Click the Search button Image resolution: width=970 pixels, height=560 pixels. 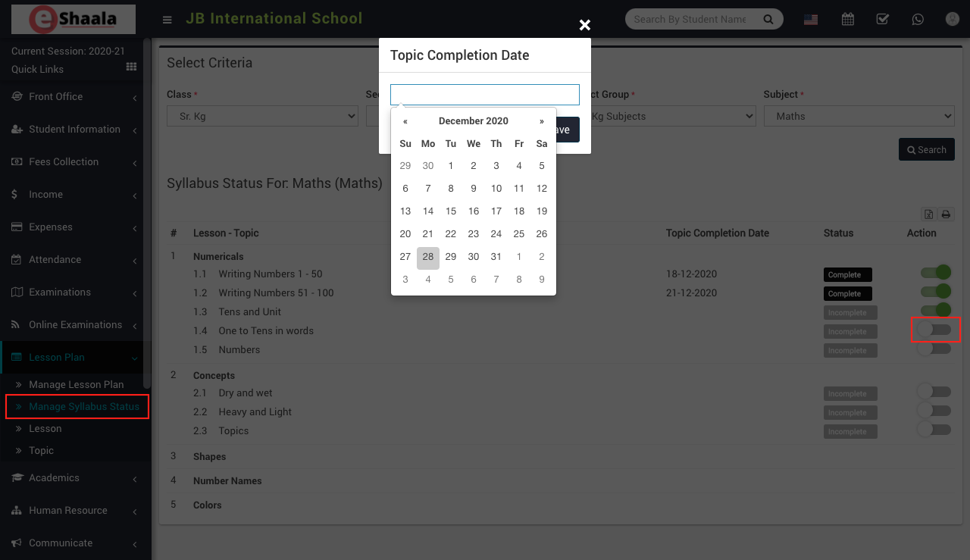[926, 149]
